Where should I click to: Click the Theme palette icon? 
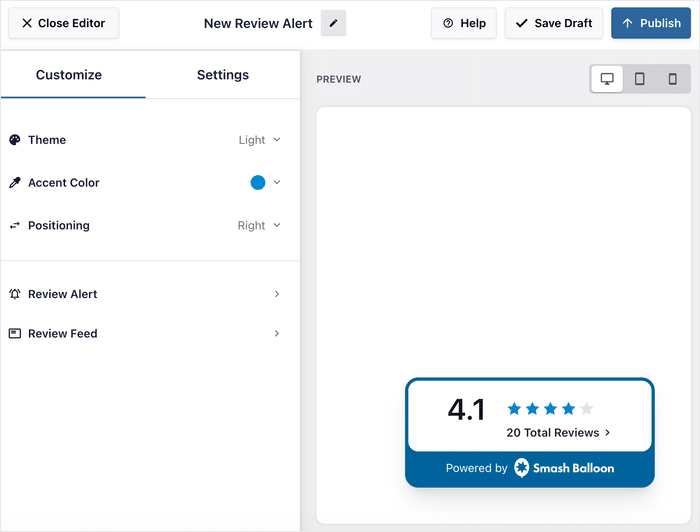15,140
